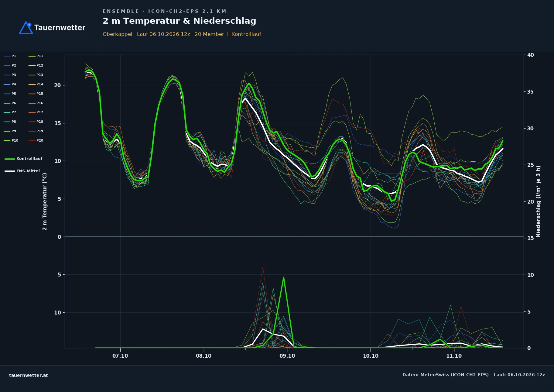Screen dimensions: 554x392
Task: Click the 2 m Temperatur (°C) axis title
Action: [45, 202]
